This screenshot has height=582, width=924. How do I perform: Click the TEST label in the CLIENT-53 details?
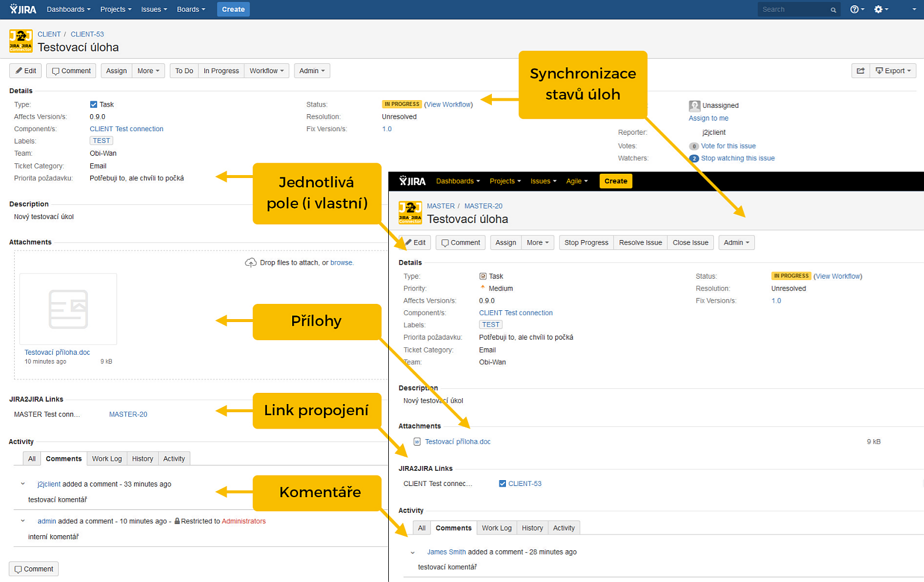(101, 141)
